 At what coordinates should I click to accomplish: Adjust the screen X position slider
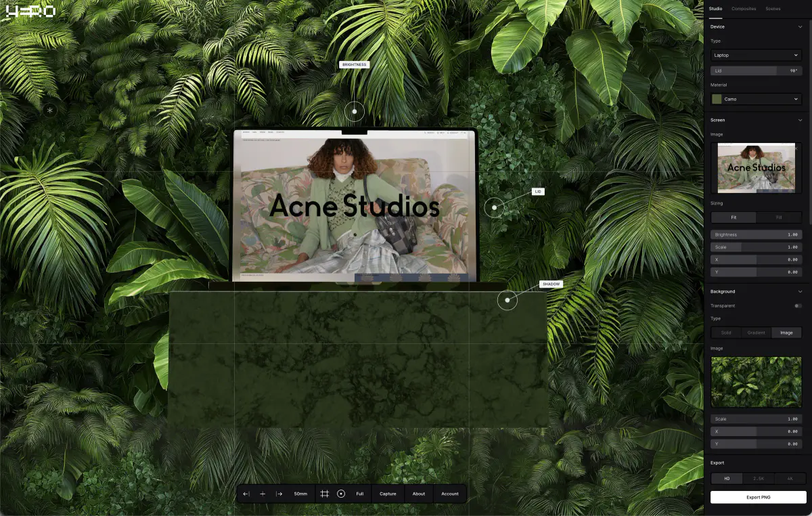click(x=756, y=259)
